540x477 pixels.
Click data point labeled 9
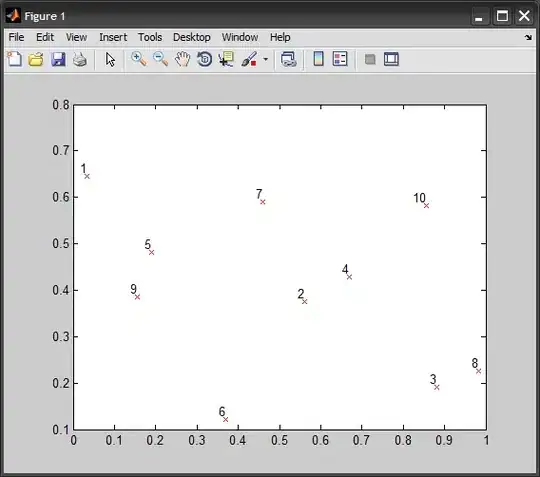pos(137,297)
